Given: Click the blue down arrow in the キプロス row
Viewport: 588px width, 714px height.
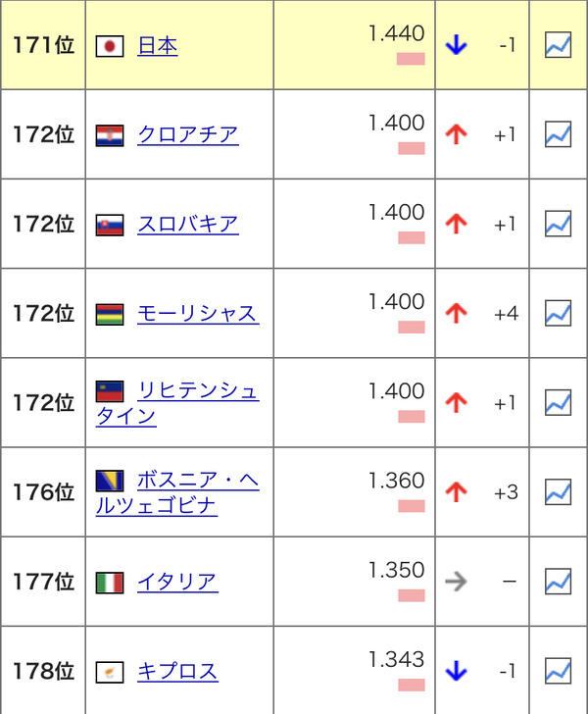Looking at the screenshot, I should pos(456,672).
